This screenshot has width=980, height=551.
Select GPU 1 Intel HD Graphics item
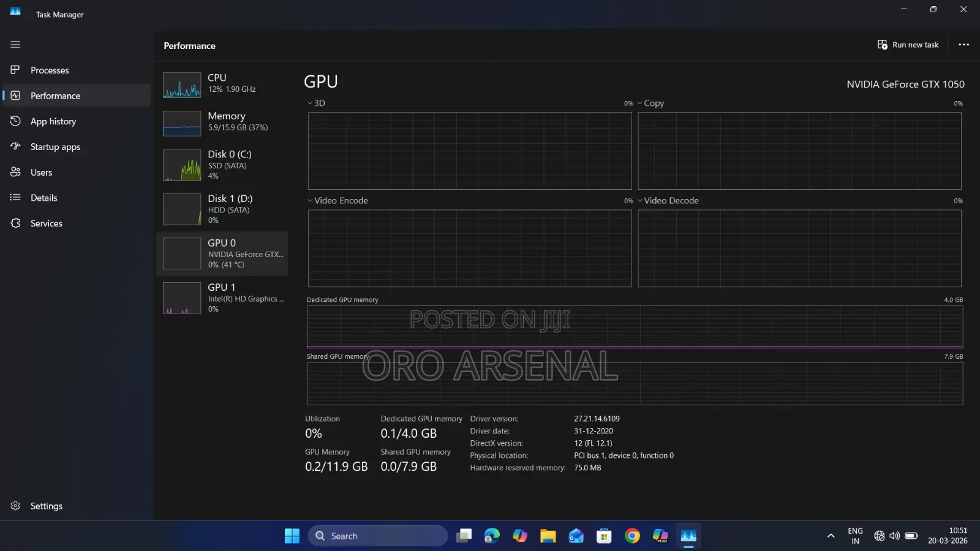222,298
